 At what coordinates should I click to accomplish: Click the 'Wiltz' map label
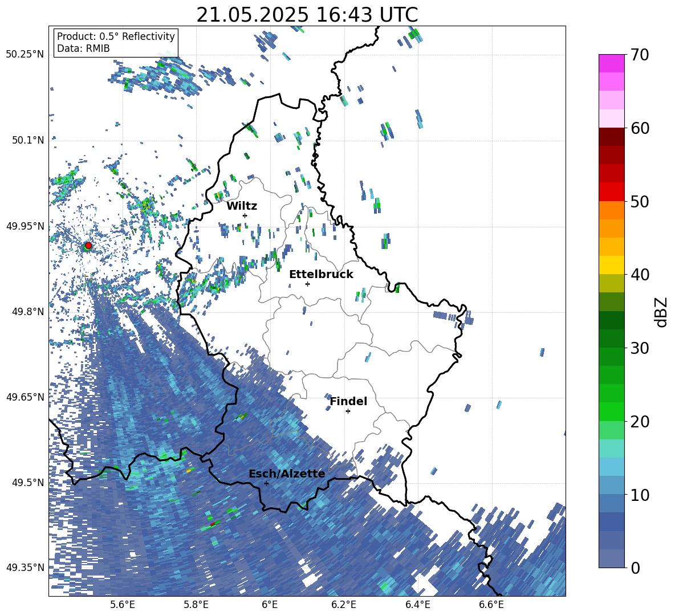[x=242, y=206]
